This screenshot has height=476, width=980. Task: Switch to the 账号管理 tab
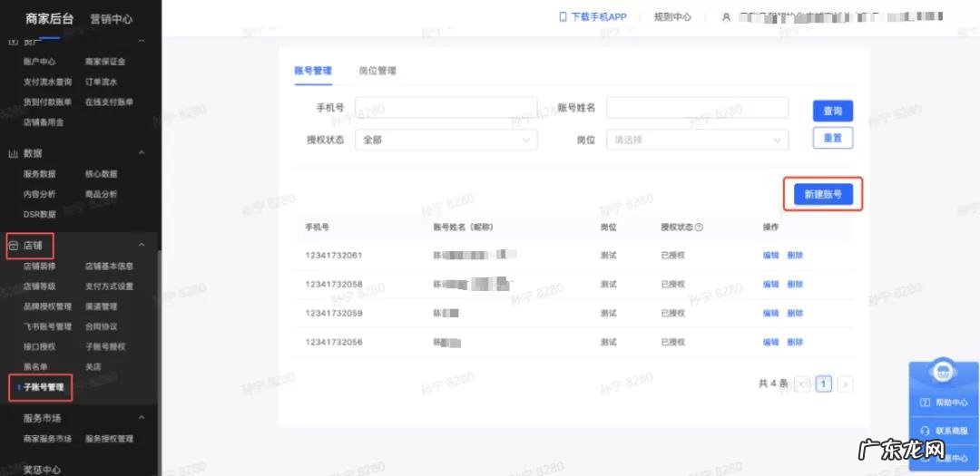pos(313,71)
